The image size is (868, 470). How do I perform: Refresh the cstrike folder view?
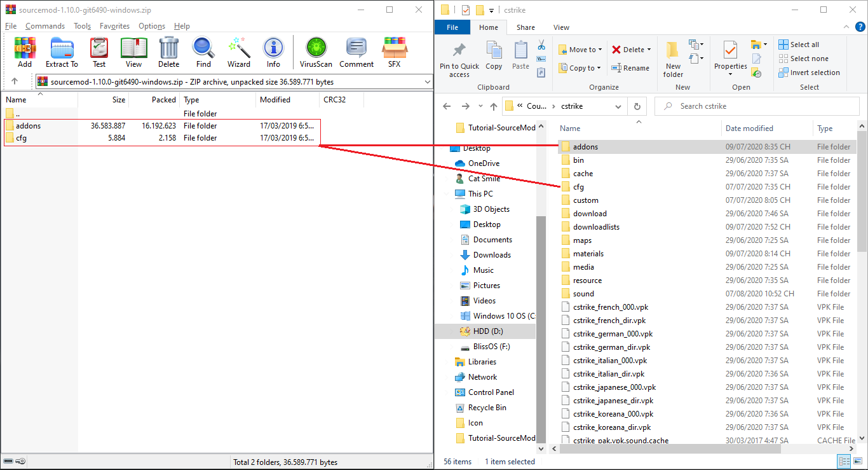[x=637, y=106]
